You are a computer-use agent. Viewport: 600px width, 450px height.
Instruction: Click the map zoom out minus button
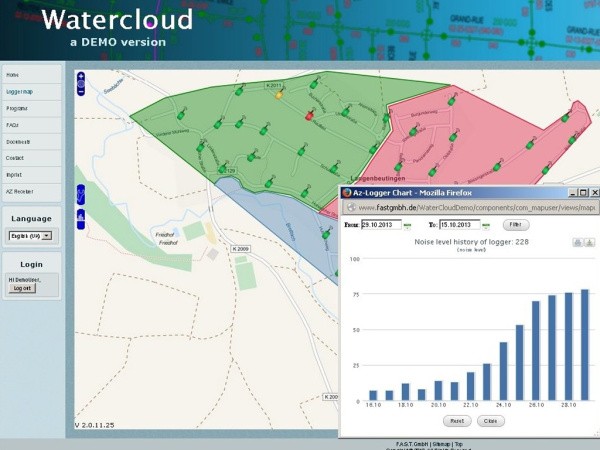click(x=81, y=88)
